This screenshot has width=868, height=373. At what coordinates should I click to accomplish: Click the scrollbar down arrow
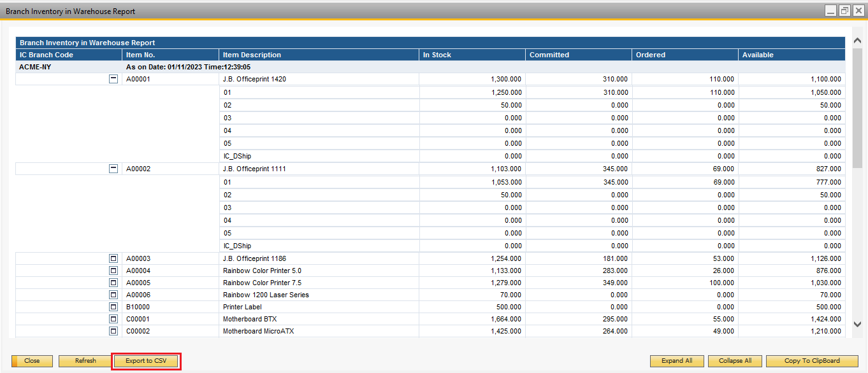tap(857, 325)
